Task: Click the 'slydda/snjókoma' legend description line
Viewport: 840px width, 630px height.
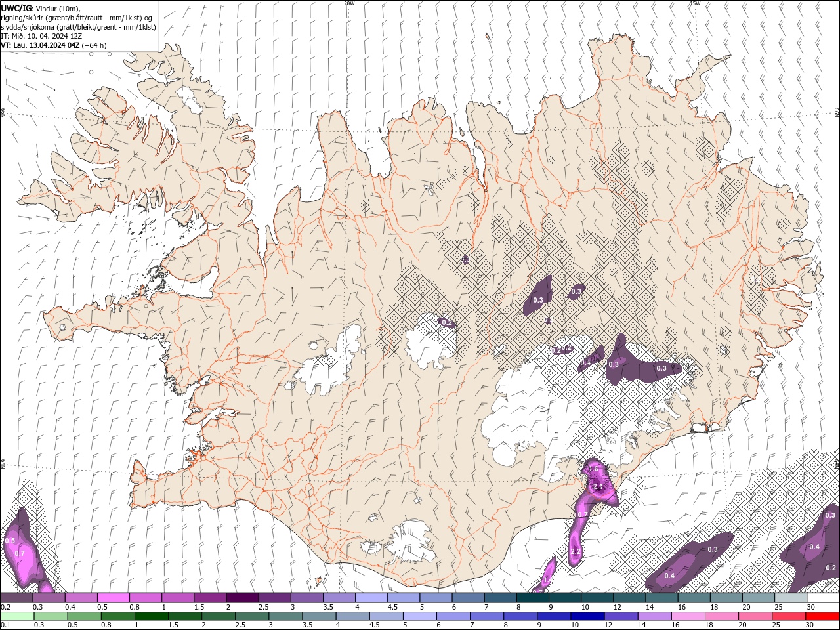Action: 79,27
